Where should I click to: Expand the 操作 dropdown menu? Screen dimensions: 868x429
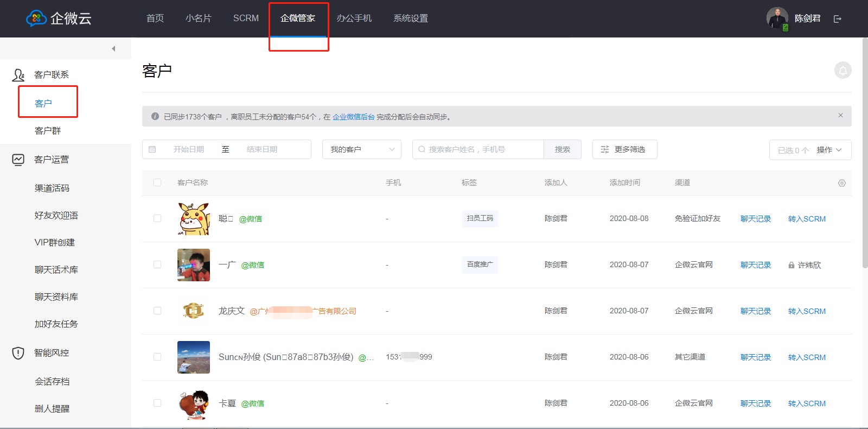click(x=828, y=150)
